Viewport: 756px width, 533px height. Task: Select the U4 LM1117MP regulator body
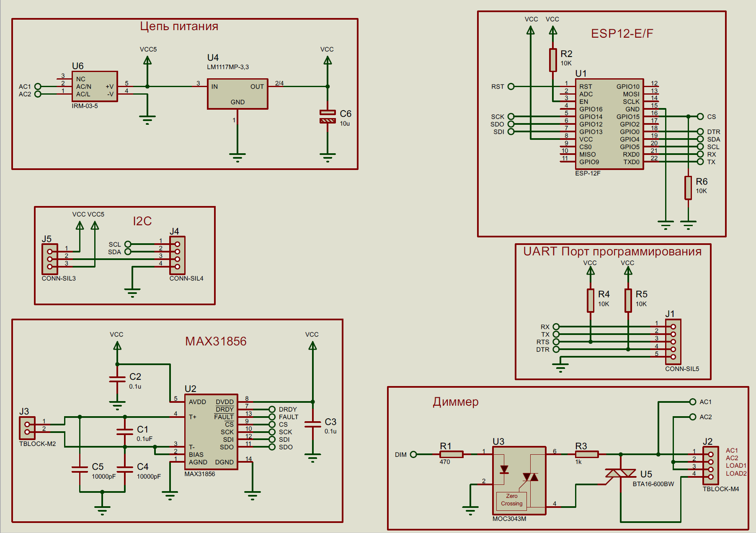[x=237, y=94]
